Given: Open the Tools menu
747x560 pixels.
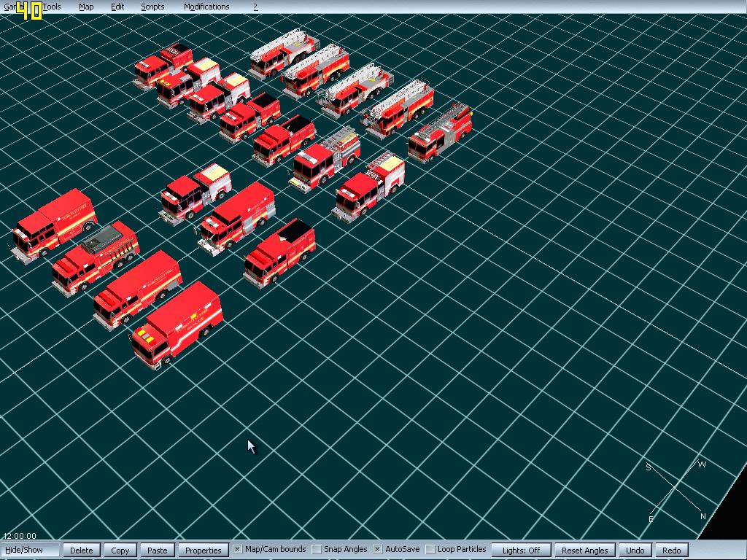Looking at the screenshot, I should (52, 7).
